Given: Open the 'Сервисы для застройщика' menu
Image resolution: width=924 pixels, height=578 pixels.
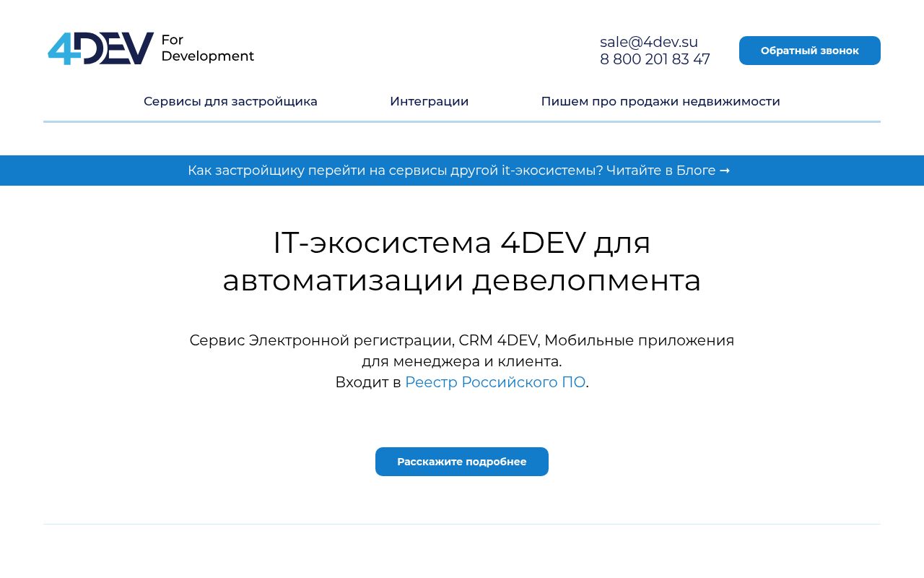Looking at the screenshot, I should click(230, 101).
